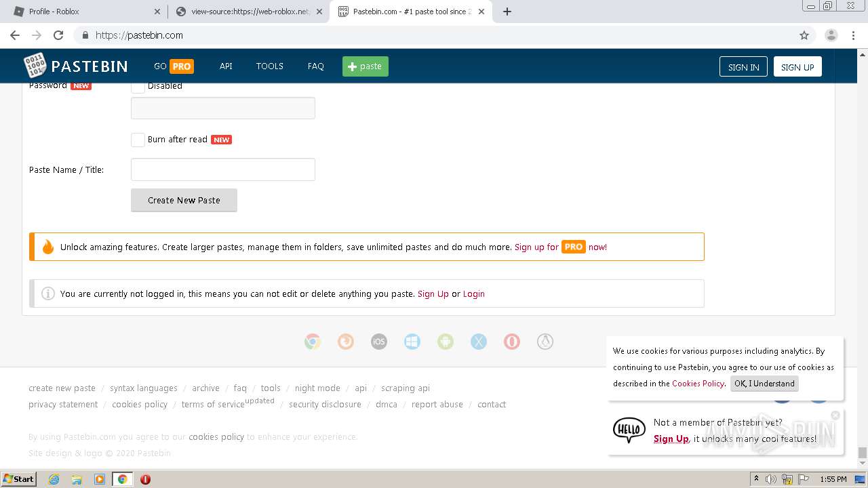The height and width of the screenshot is (488, 868).
Task: Open the Opera extension icon
Action: click(512, 342)
